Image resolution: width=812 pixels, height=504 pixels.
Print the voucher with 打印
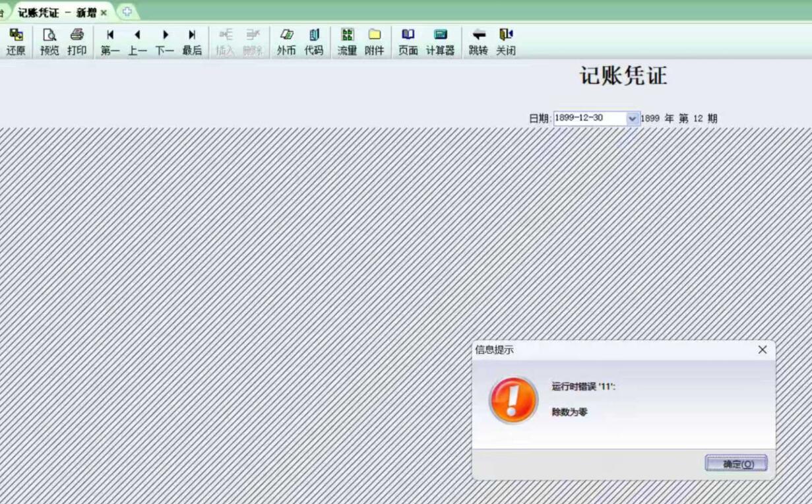click(77, 42)
